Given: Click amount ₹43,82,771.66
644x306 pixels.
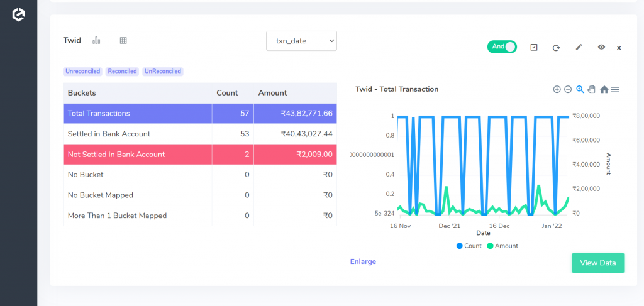Looking at the screenshot, I should coord(307,113).
